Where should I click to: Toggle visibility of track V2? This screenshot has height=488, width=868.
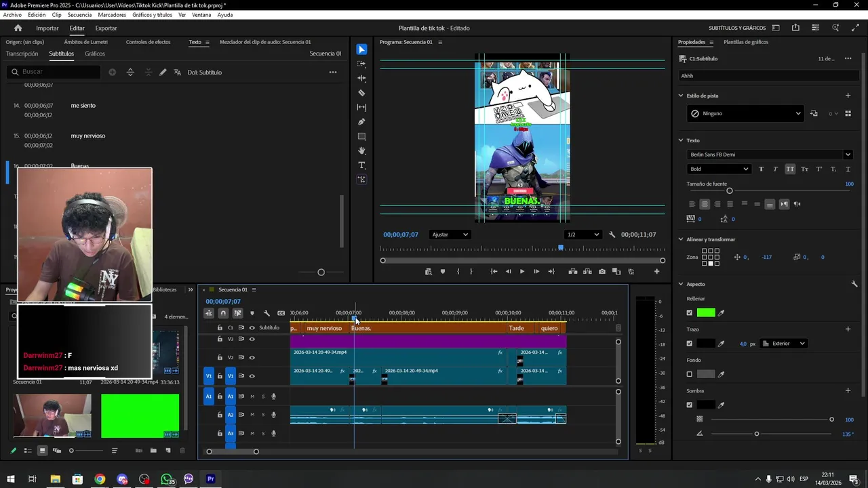252,357
